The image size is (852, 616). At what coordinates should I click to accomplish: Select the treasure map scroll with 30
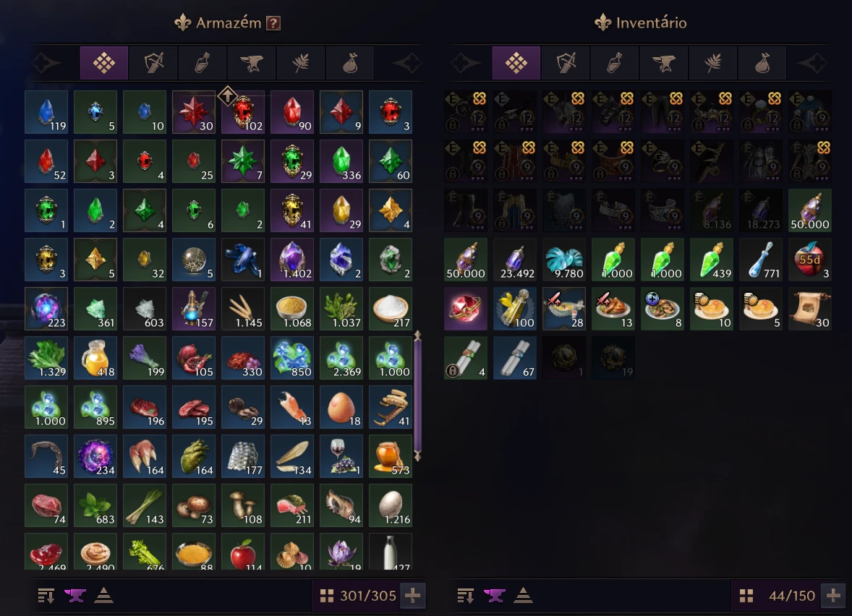(809, 309)
